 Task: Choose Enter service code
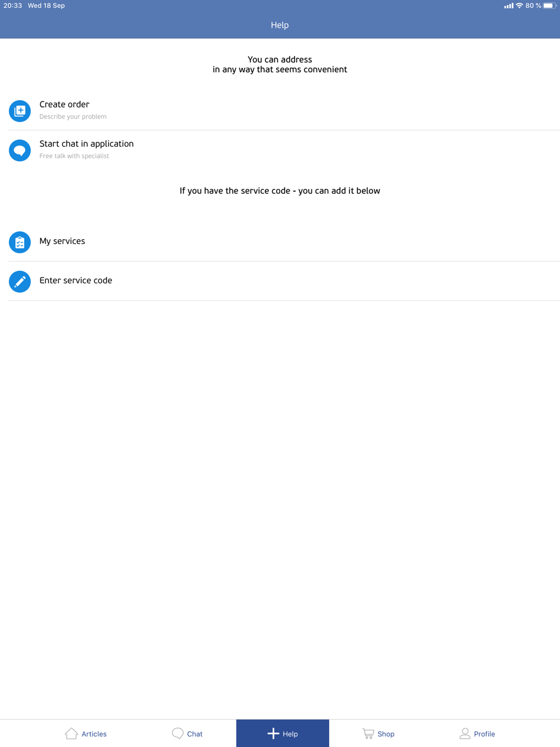tap(284, 281)
